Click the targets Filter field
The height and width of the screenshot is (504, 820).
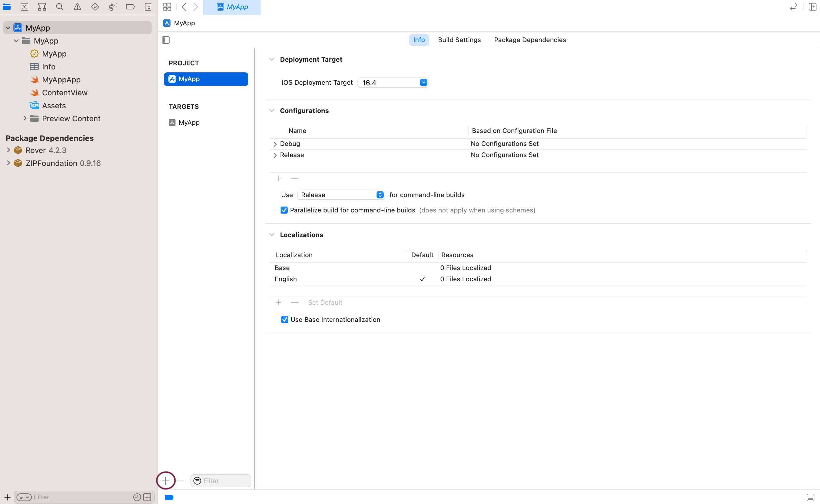point(221,481)
